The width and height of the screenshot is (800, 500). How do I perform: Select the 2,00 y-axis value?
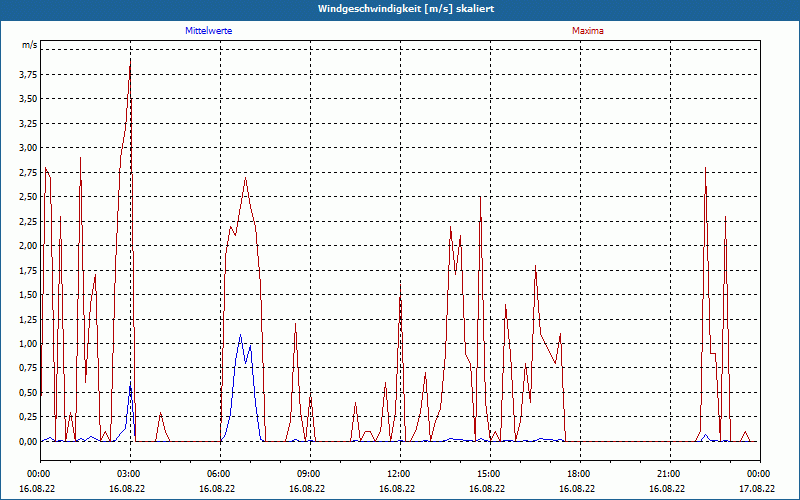click(28, 246)
